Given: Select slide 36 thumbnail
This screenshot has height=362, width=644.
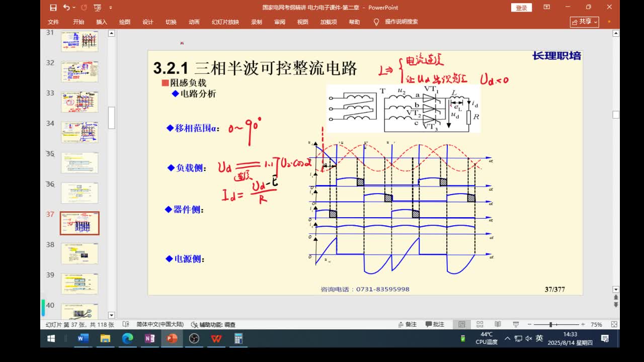Looking at the screenshot, I should tap(79, 193).
